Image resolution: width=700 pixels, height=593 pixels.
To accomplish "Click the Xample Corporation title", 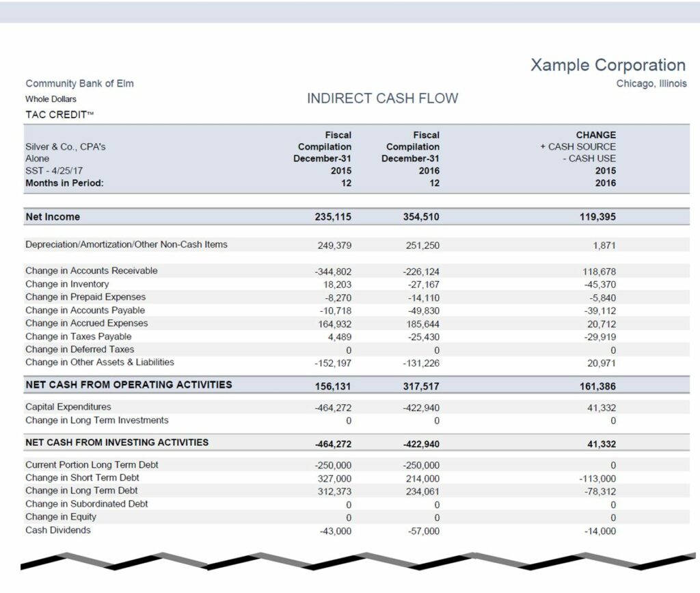I will point(608,65).
